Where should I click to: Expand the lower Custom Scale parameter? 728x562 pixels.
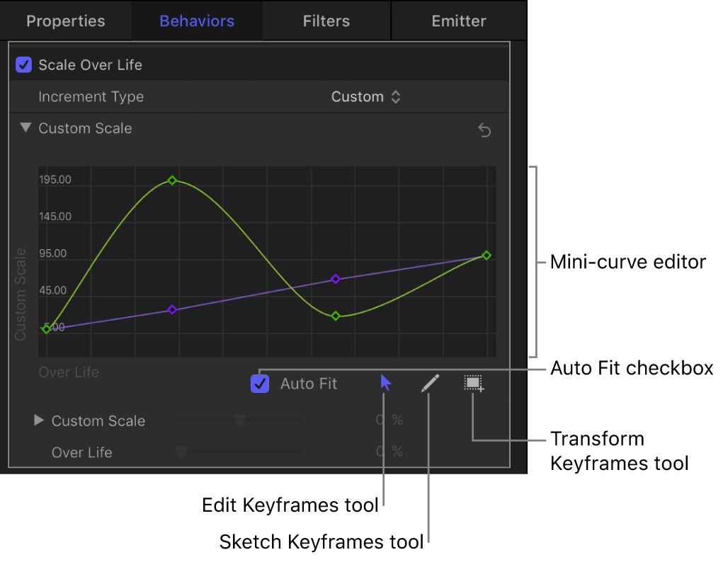coord(39,420)
